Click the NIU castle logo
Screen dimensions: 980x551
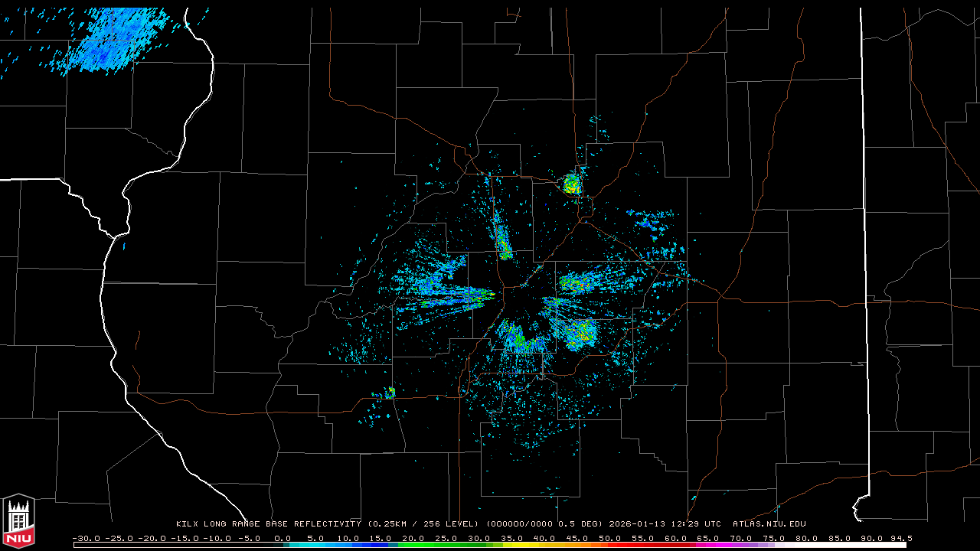[18, 521]
